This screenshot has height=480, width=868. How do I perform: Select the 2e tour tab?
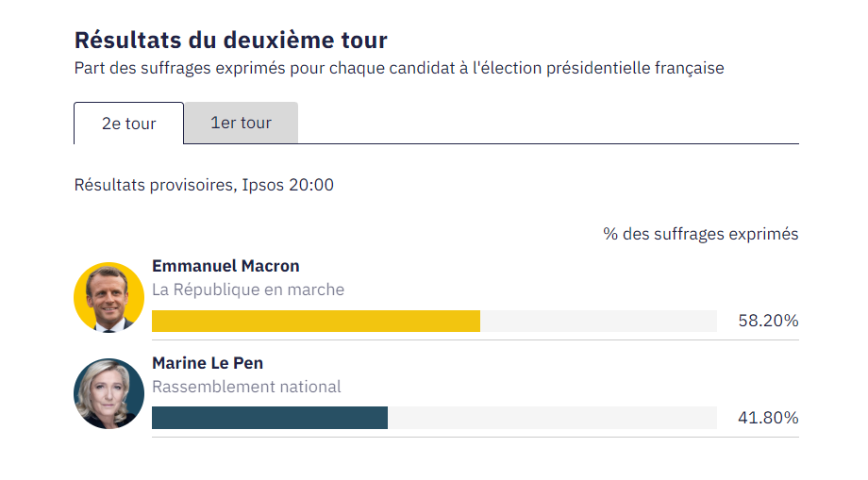[128, 124]
